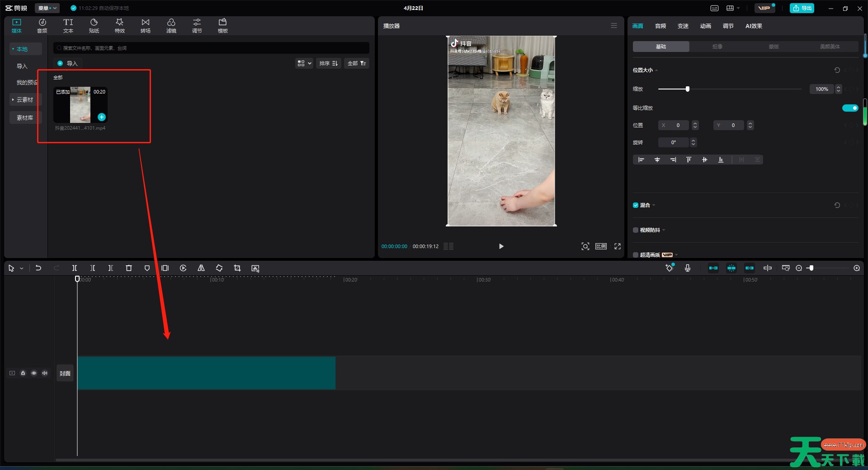
Task: Switch to the 变速 (Speed) tab
Action: [683, 26]
